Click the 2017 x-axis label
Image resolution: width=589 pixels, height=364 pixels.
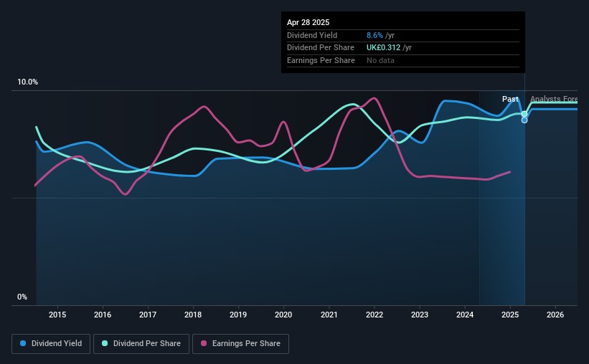[148, 315]
